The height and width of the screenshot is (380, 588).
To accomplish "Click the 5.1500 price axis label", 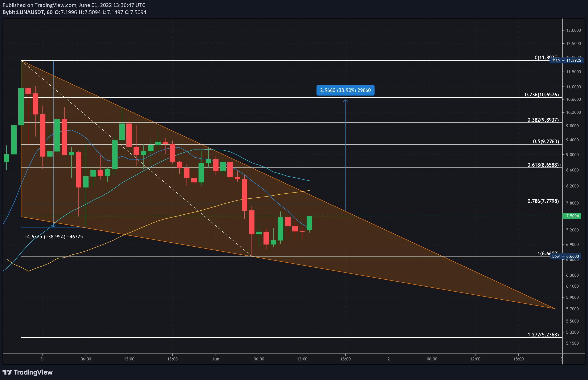I will click(572, 343).
